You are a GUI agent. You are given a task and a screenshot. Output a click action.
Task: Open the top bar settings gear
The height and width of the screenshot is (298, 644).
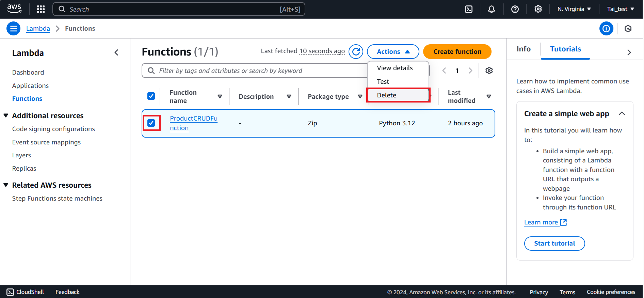(x=538, y=9)
